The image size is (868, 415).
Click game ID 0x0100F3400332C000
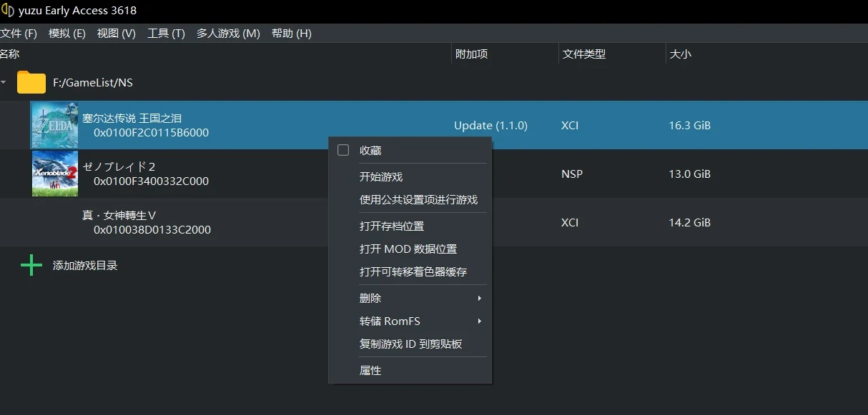(151, 181)
